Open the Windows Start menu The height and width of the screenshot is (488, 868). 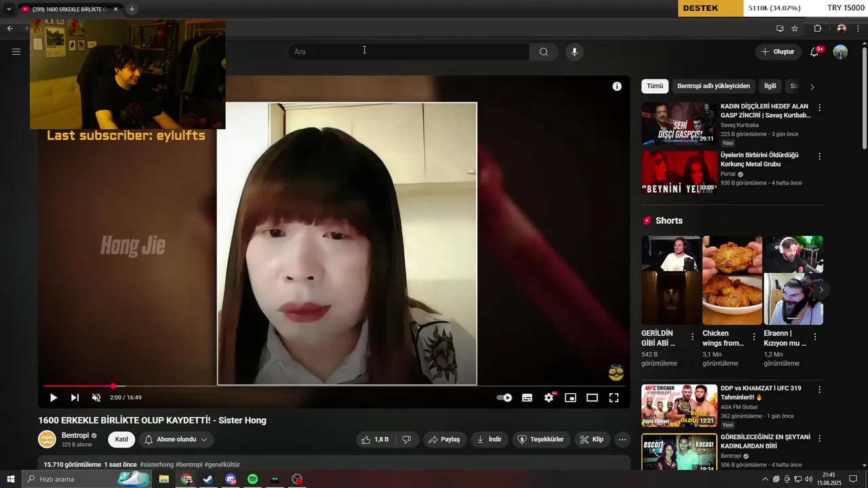click(x=10, y=479)
